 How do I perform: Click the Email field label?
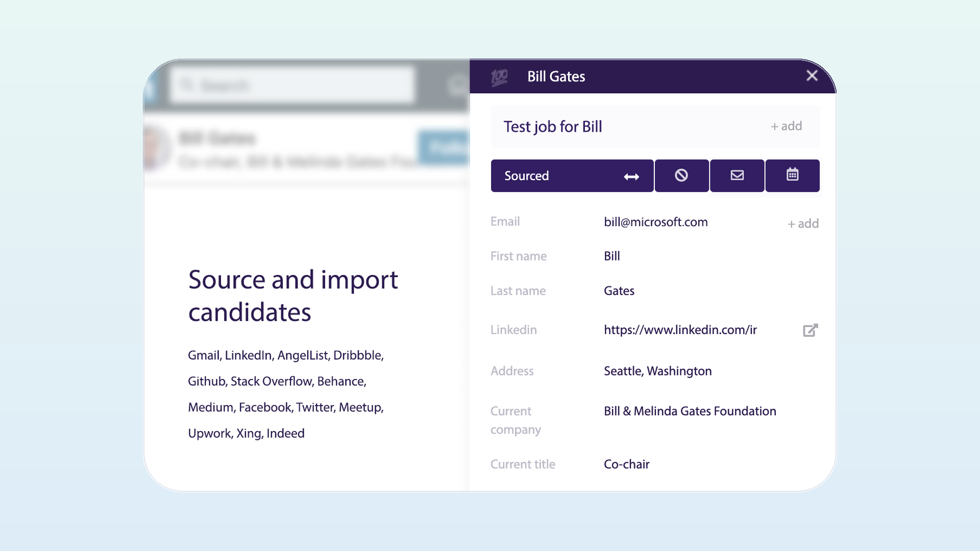(x=505, y=221)
